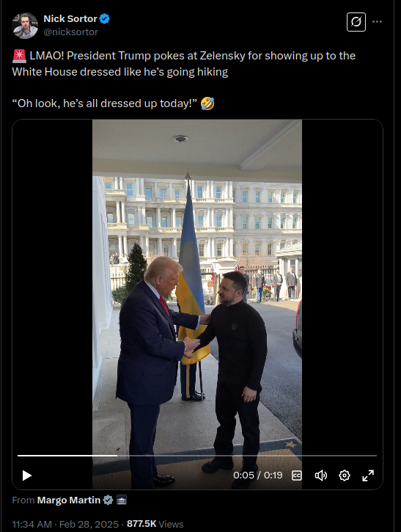Expand video to fullscreen
This screenshot has width=401, height=532.
click(368, 475)
